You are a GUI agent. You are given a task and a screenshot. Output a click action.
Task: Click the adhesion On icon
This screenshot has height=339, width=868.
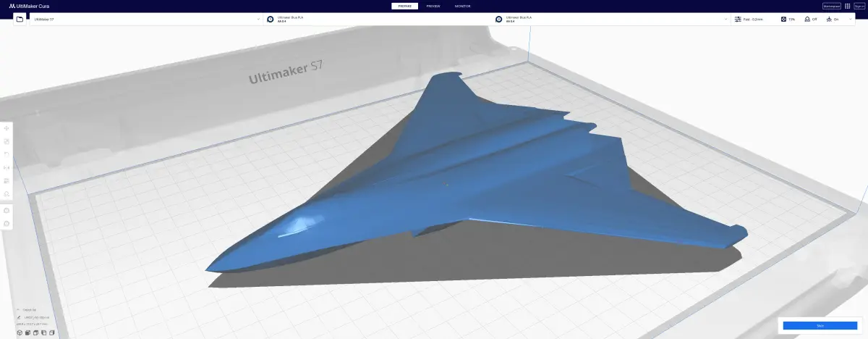[829, 19]
